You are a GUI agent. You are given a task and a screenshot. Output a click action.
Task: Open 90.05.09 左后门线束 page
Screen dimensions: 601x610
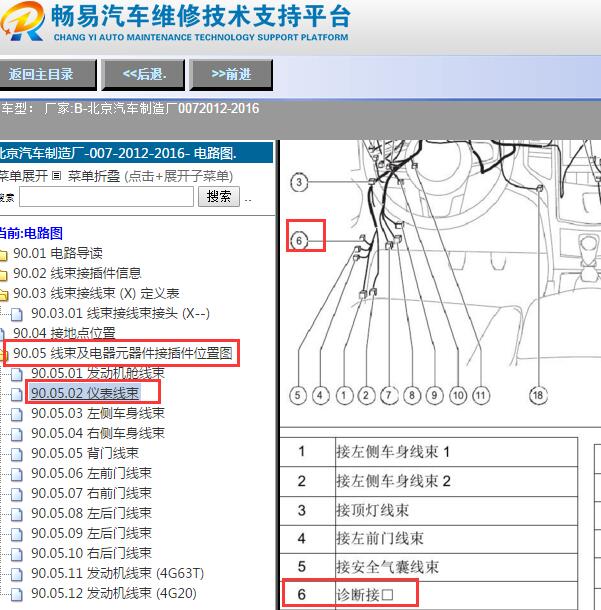(x=91, y=533)
